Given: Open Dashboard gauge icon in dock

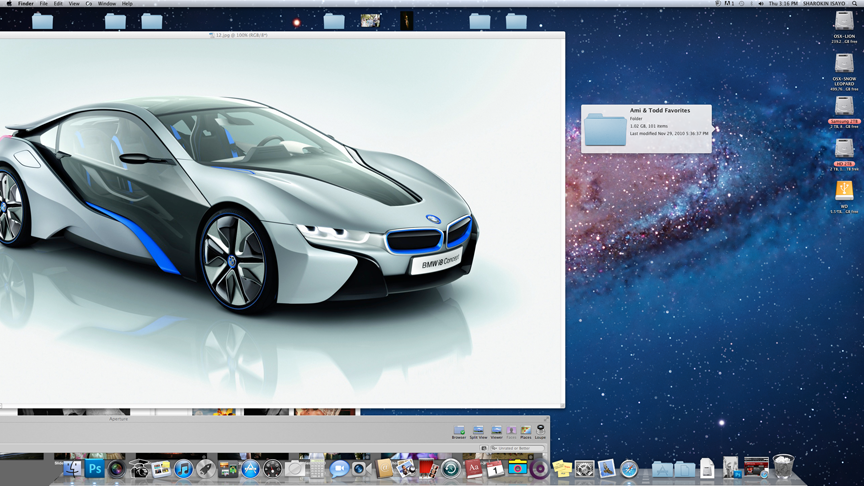Looking at the screenshot, I should 272,469.
